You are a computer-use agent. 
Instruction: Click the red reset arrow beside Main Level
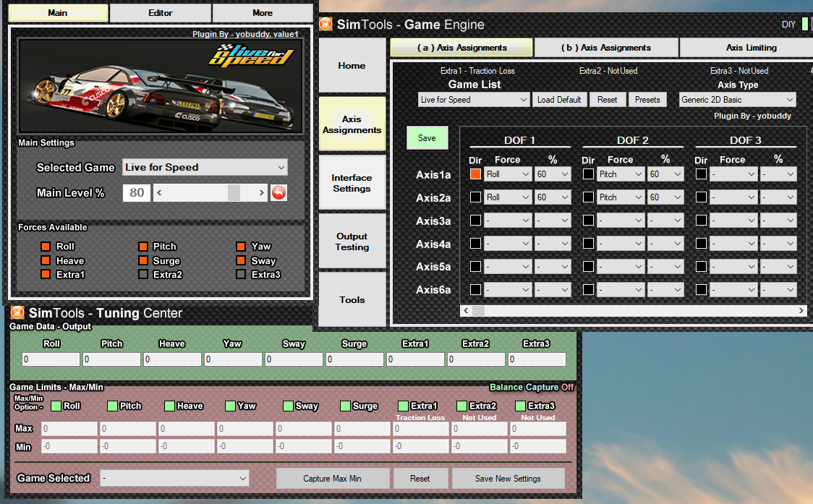[x=278, y=193]
